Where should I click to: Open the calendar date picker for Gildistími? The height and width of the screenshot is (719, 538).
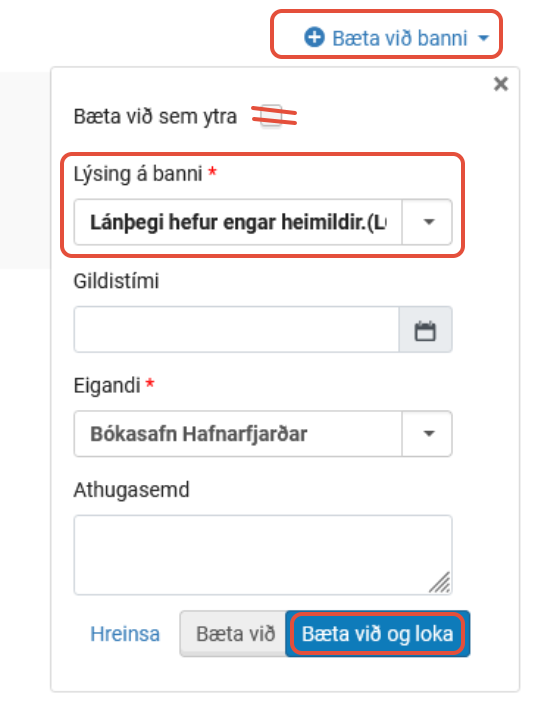425,330
